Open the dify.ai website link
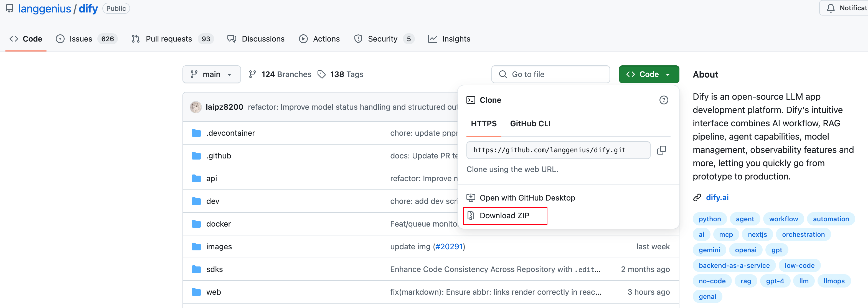 (717, 197)
